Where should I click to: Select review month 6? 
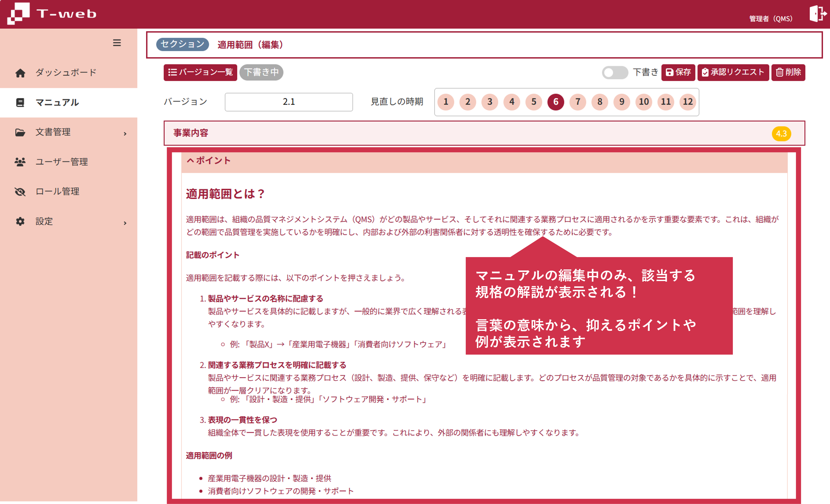pos(556,102)
